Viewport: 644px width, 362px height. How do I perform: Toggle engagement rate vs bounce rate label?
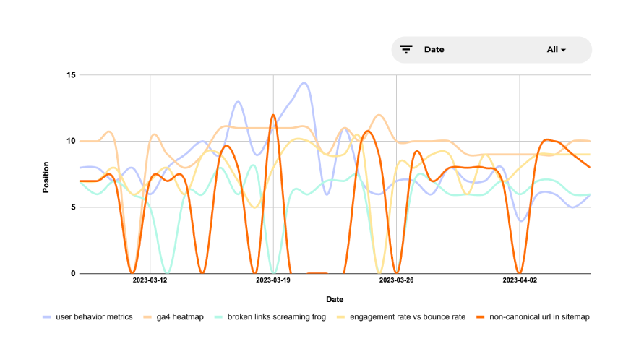pyautogui.click(x=408, y=317)
